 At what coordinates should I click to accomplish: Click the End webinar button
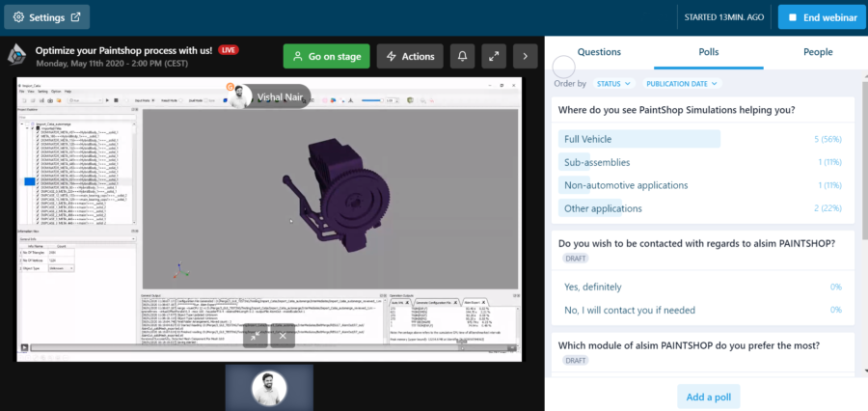(x=823, y=17)
